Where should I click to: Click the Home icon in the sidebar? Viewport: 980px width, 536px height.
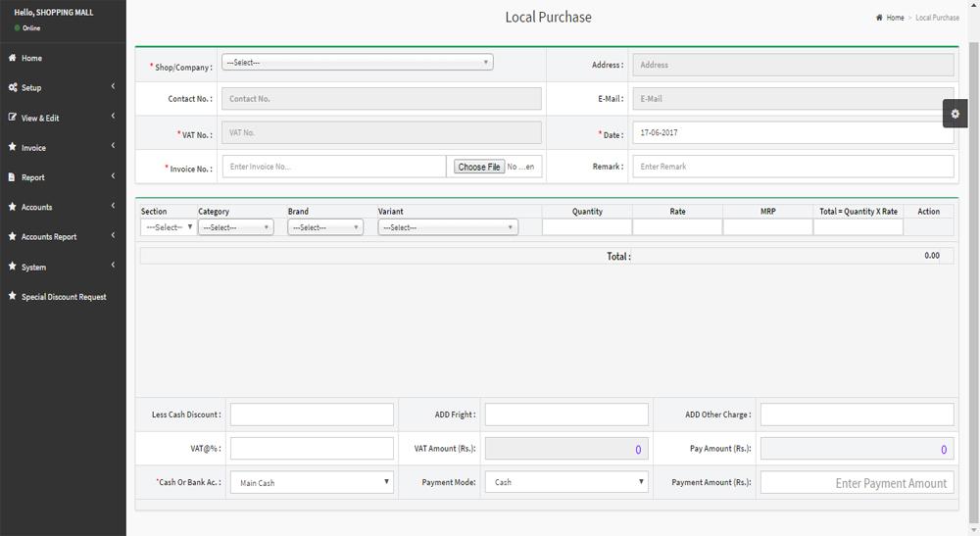(x=13, y=58)
